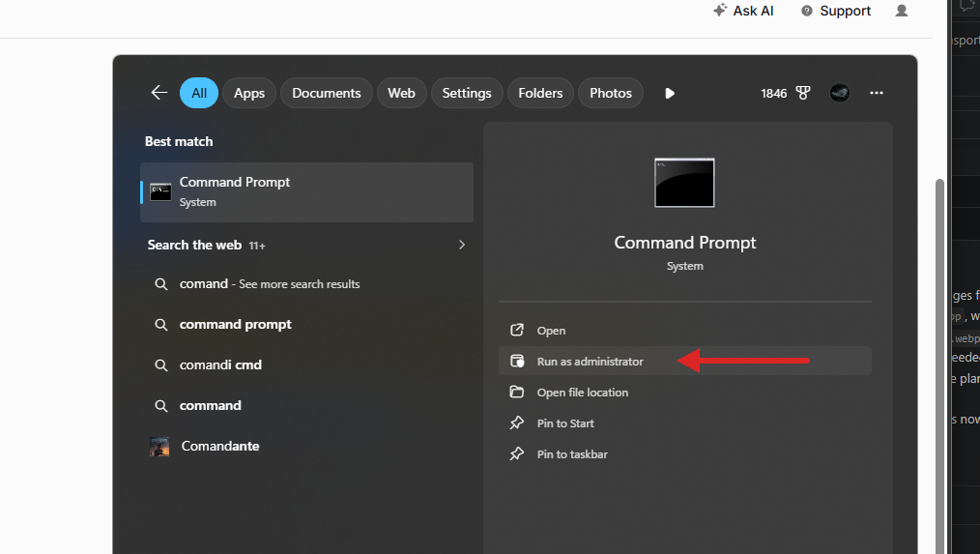Click the search icon beside 'command prompt'
This screenshot has height=554, width=980.
pyautogui.click(x=161, y=325)
